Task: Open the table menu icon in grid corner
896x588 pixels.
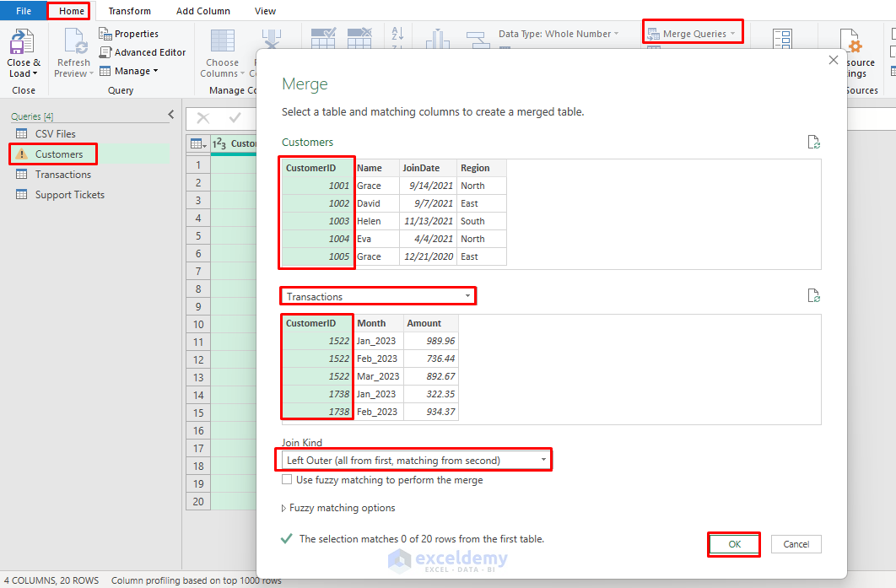Action: point(198,144)
